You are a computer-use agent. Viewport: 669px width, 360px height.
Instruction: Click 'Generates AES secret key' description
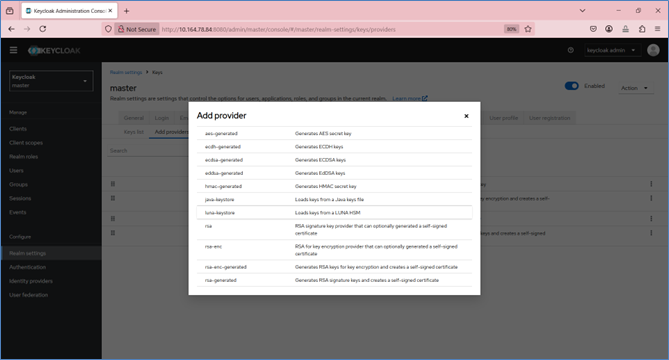[x=323, y=134]
